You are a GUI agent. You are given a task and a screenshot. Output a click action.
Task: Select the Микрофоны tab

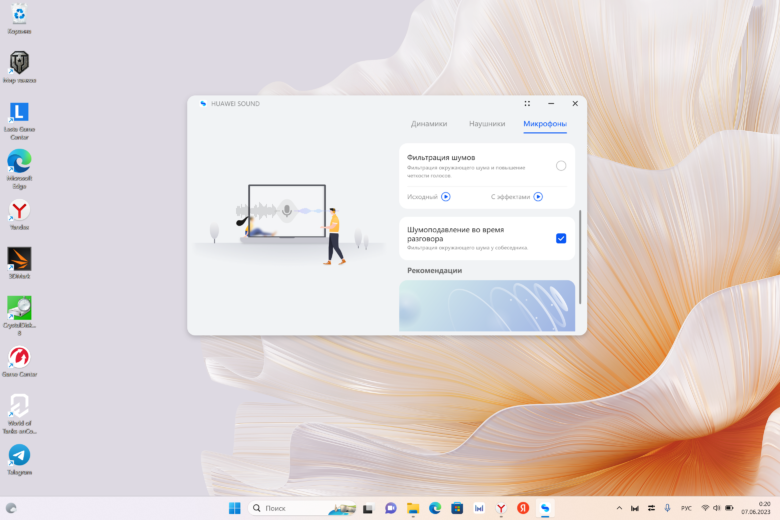[545, 124]
